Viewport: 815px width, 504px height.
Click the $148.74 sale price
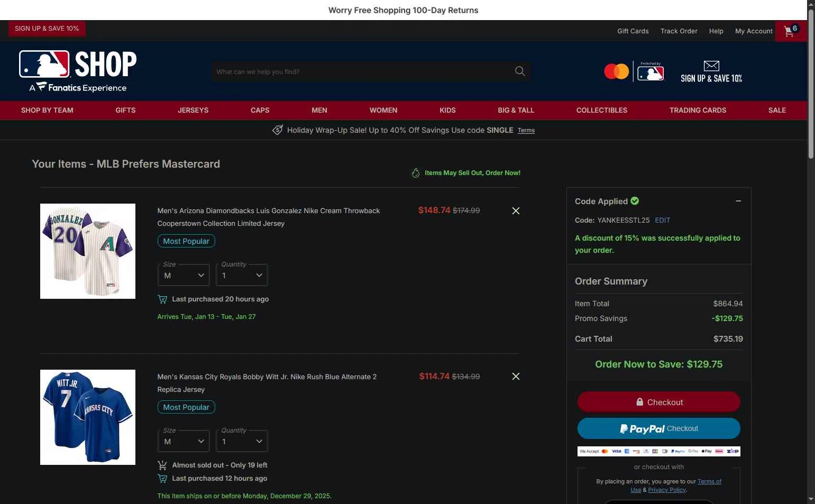(x=434, y=210)
